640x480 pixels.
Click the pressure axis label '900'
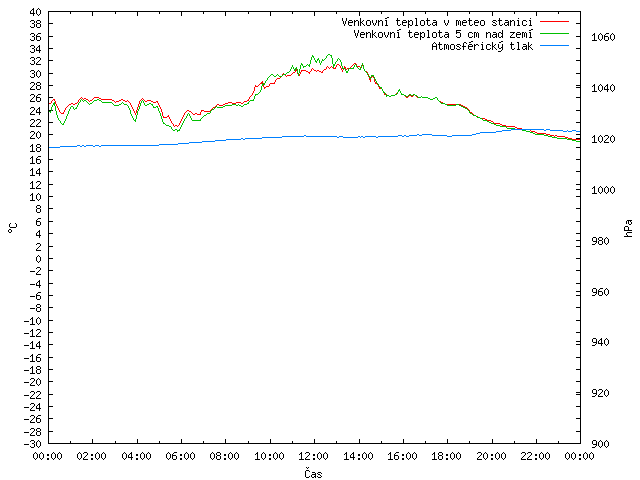click(x=600, y=444)
